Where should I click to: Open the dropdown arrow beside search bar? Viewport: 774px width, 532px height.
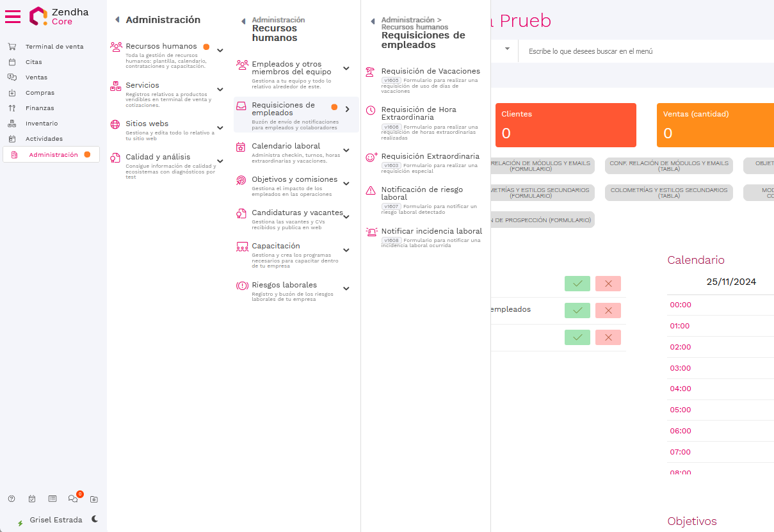[507, 49]
